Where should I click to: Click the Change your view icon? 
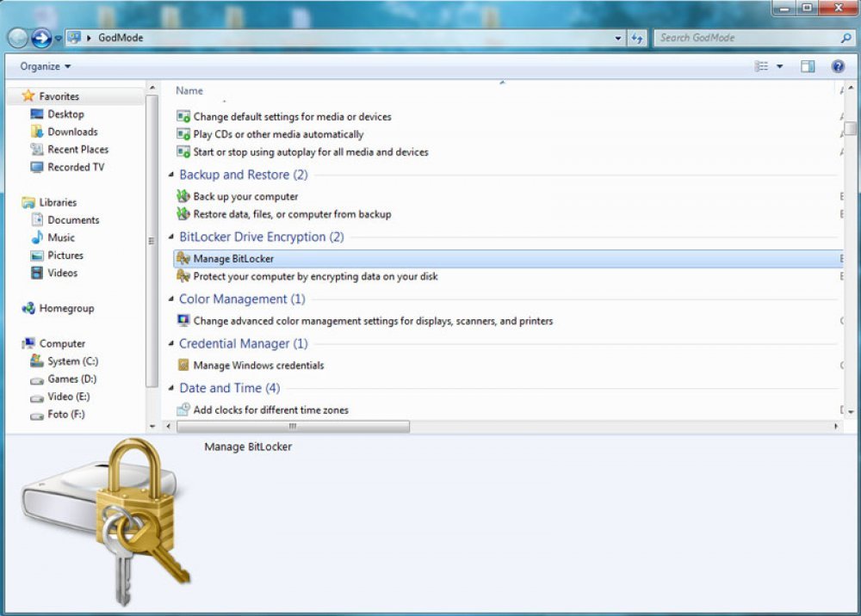point(761,66)
